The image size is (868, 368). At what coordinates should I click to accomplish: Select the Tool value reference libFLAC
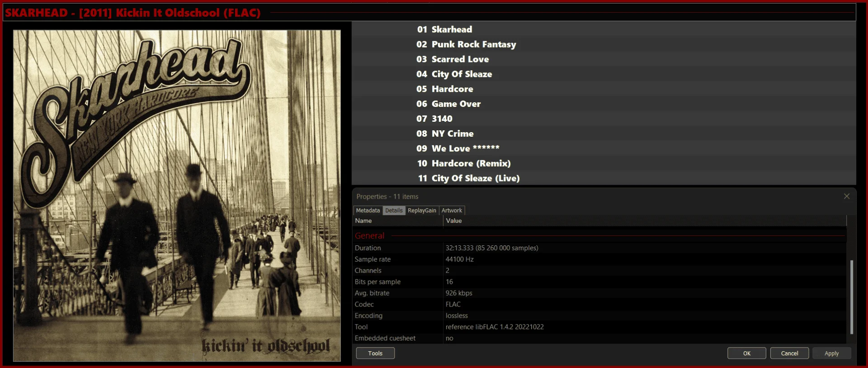click(495, 327)
